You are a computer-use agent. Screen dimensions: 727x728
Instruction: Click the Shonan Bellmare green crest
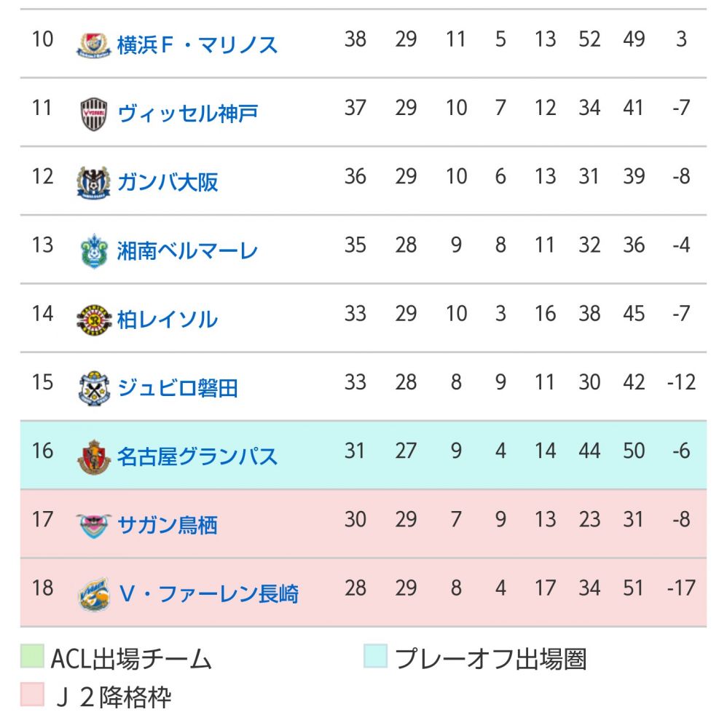point(94,251)
